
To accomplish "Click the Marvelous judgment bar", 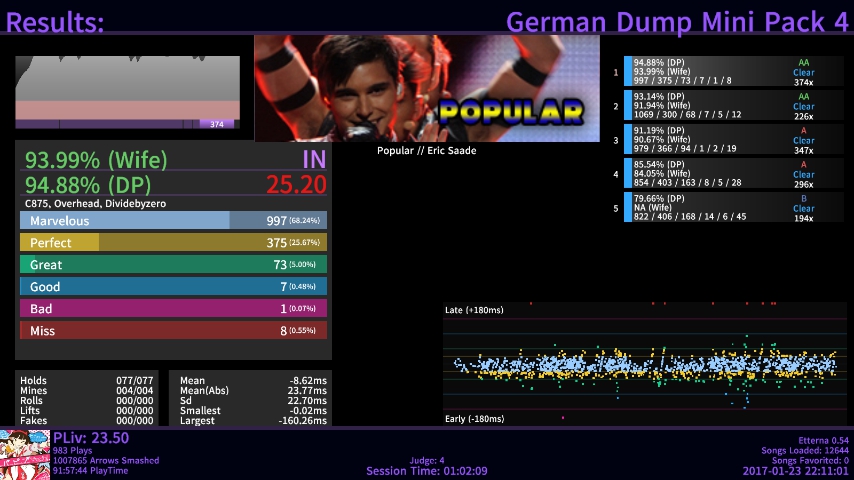I will pos(173,221).
